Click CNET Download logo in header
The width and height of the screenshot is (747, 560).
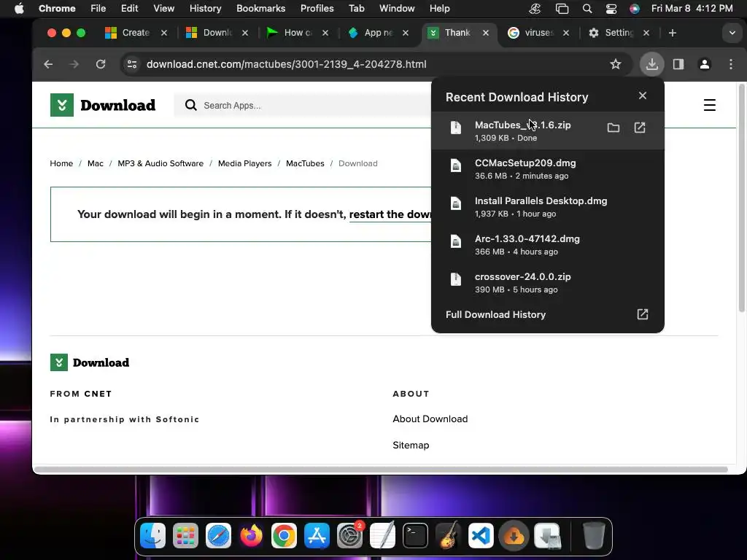click(103, 105)
